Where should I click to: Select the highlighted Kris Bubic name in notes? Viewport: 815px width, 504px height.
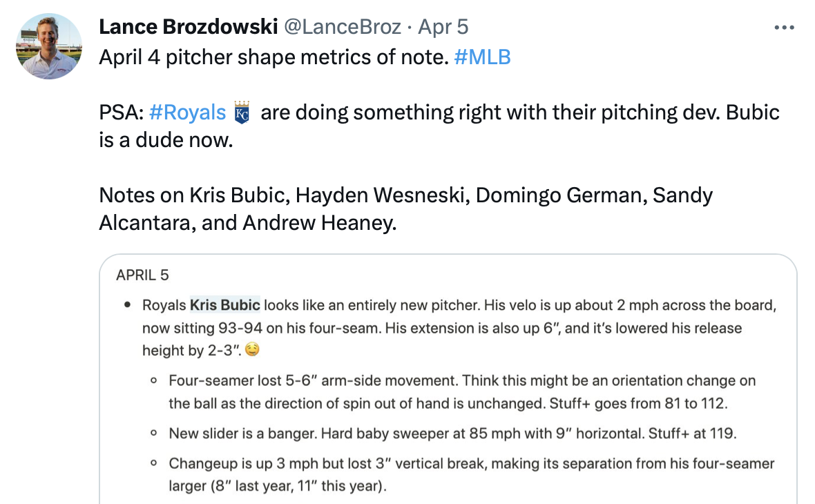225,305
